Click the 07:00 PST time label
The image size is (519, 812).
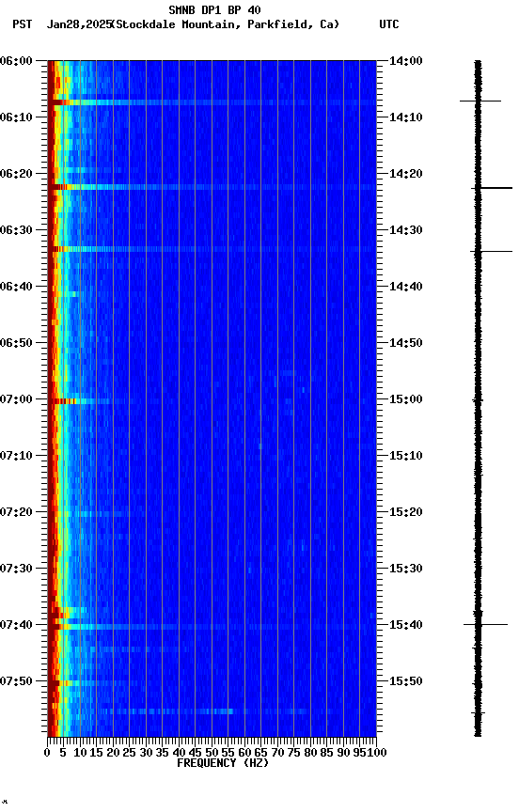[16, 399]
